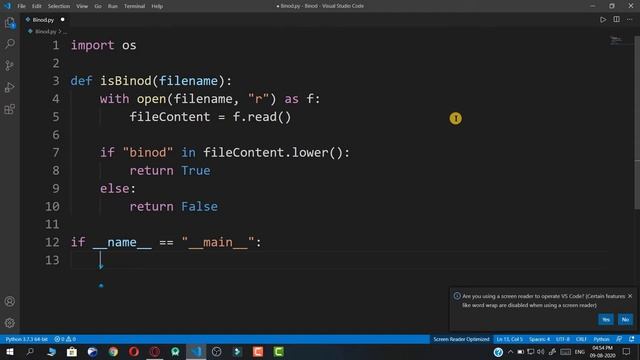640x360 pixels.
Task: Open Opera browser from taskbar
Action: pyautogui.click(x=134, y=352)
